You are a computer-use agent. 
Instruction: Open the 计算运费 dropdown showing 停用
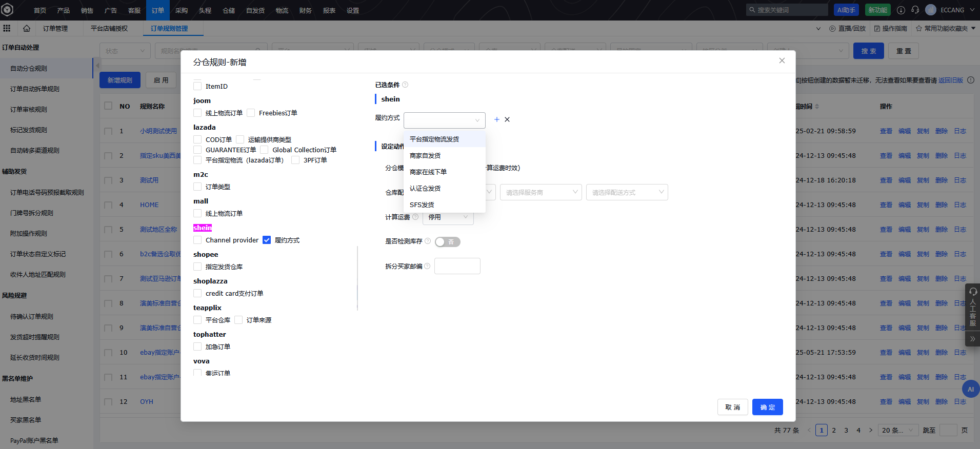448,217
